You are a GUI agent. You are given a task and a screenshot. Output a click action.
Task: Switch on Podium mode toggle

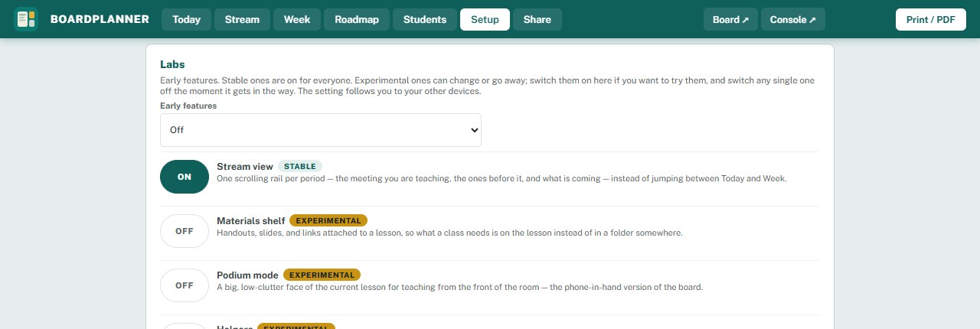pyautogui.click(x=185, y=285)
